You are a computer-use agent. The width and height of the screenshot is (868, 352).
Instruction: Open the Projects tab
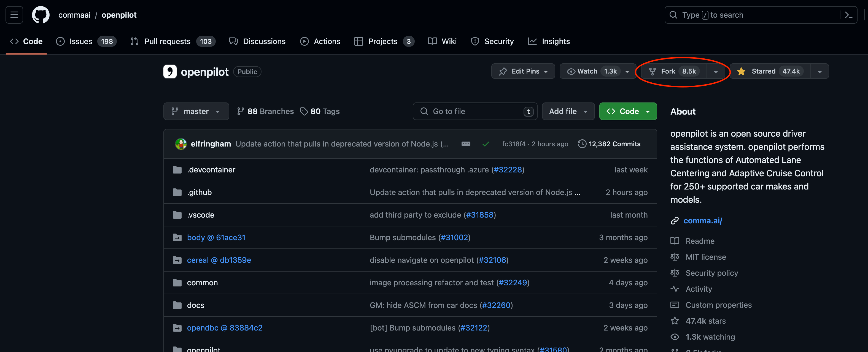click(x=384, y=41)
